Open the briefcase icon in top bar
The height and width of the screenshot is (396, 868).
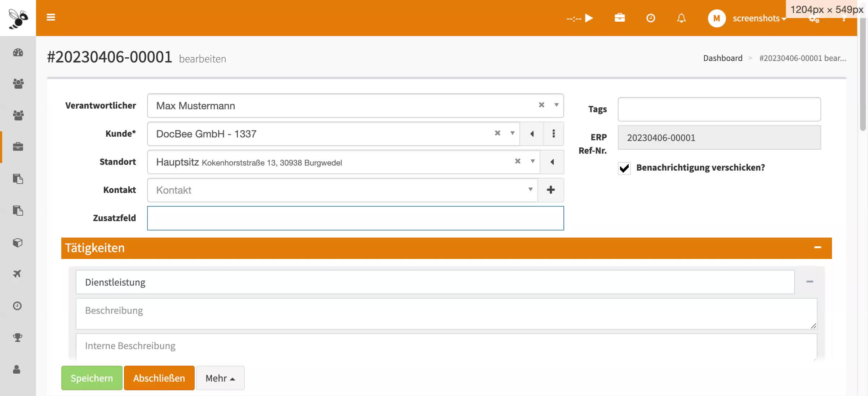point(620,18)
